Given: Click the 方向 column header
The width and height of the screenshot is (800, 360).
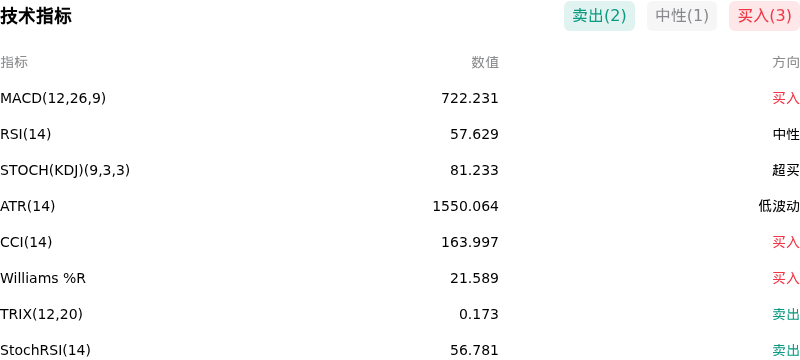Looking at the screenshot, I should 786,62.
